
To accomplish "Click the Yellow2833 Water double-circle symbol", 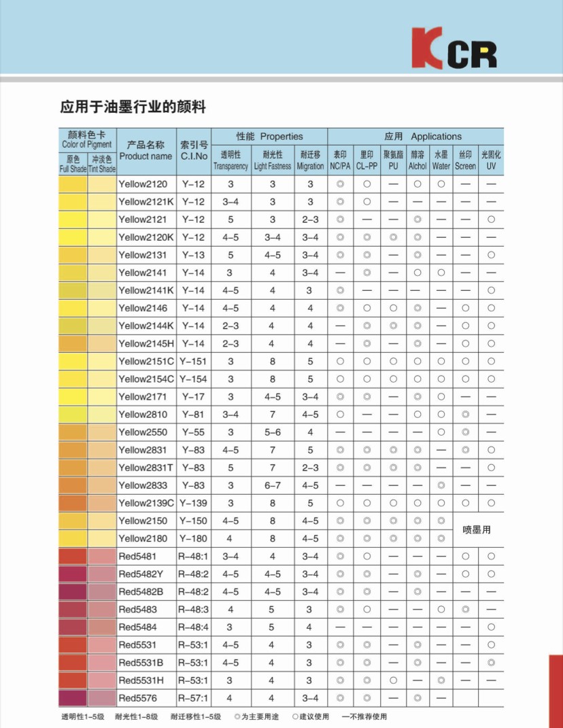I will click(x=441, y=485).
